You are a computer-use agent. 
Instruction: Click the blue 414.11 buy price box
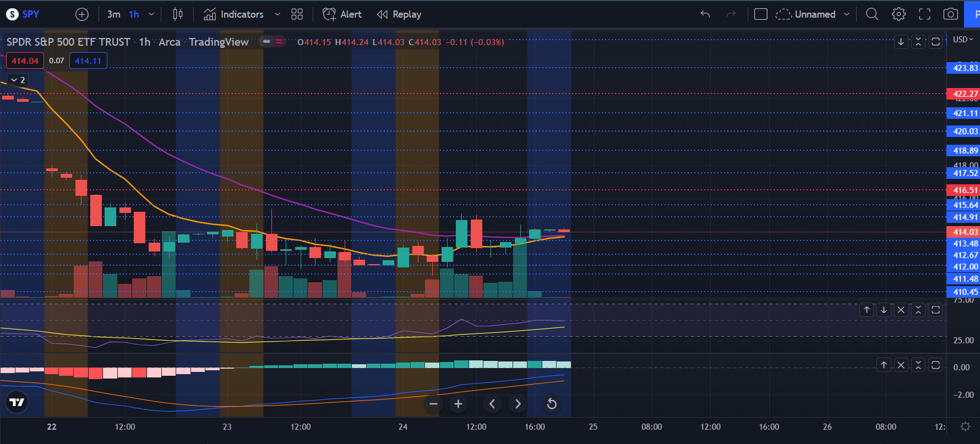click(88, 61)
